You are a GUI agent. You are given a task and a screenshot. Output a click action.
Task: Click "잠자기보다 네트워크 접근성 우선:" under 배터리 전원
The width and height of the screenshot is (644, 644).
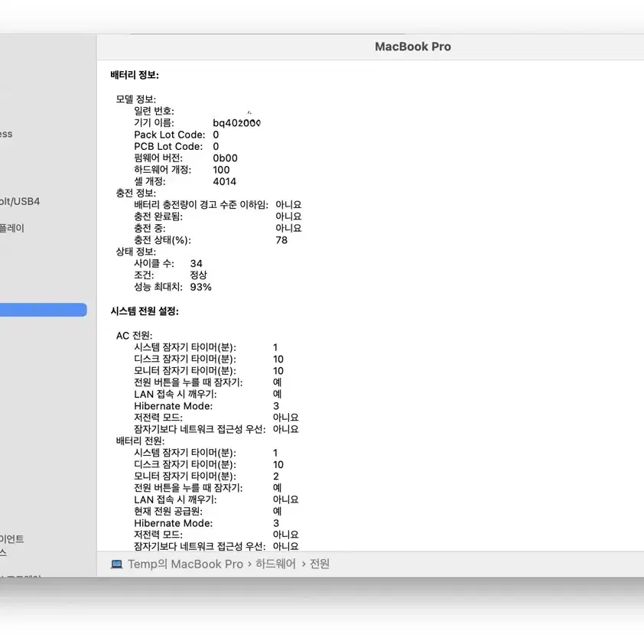(200, 546)
